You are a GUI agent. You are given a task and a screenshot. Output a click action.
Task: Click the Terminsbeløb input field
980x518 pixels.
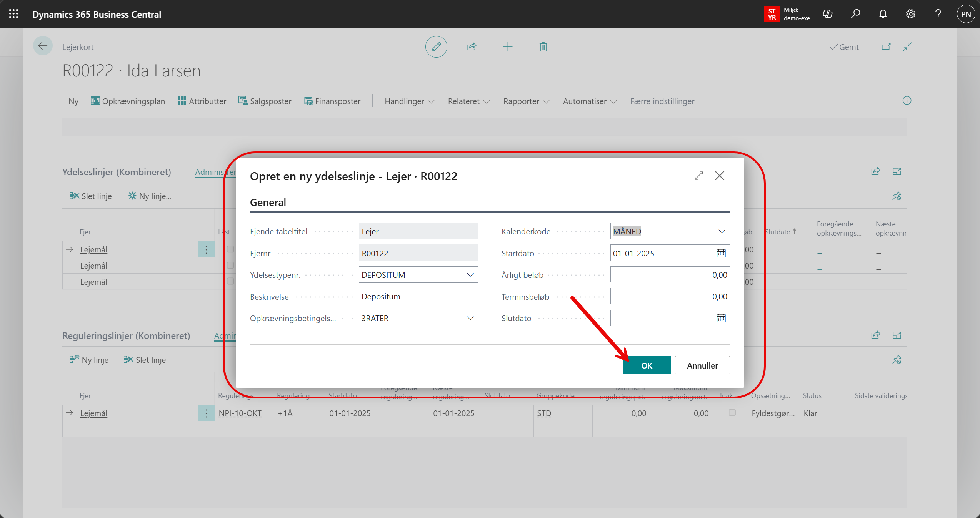point(669,297)
